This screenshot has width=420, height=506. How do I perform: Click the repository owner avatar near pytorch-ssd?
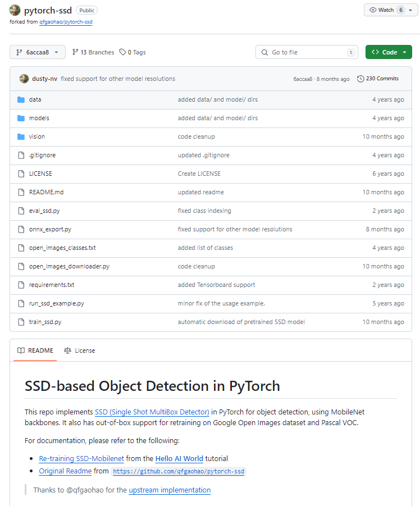(x=15, y=10)
